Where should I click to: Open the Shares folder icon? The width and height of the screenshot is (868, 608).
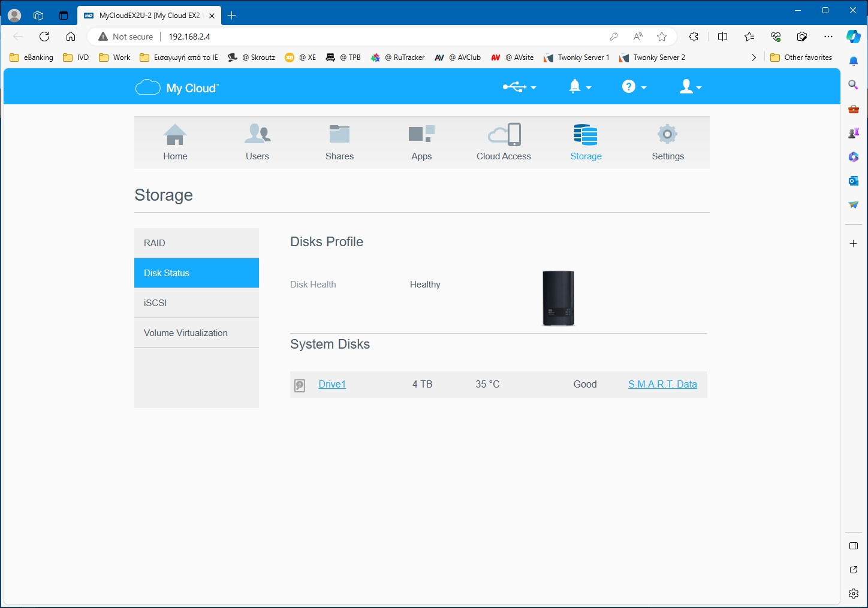(x=339, y=134)
